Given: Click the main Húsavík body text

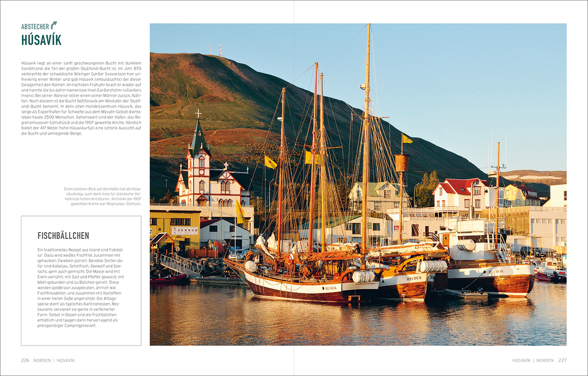Looking at the screenshot, I should click(81, 98).
